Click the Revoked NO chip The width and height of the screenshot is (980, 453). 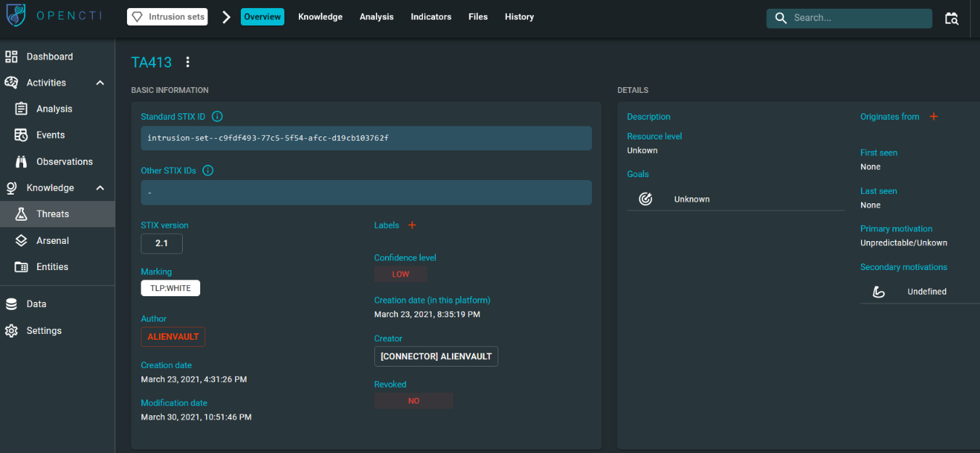[413, 401]
